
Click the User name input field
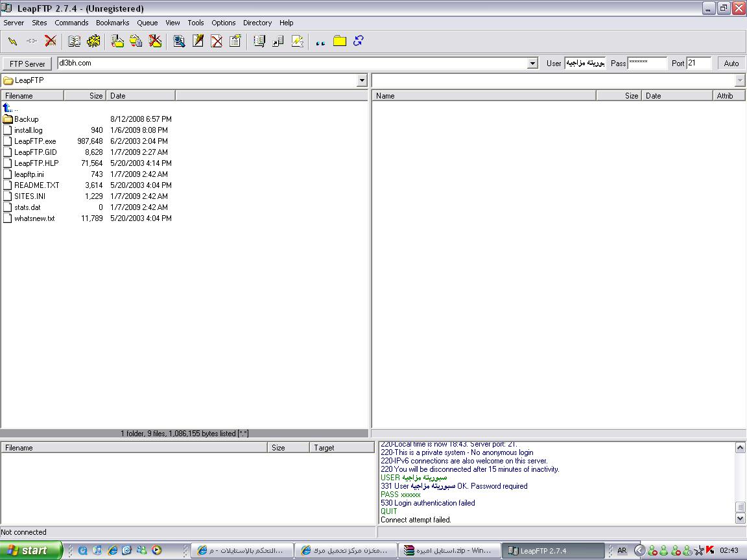(x=585, y=64)
